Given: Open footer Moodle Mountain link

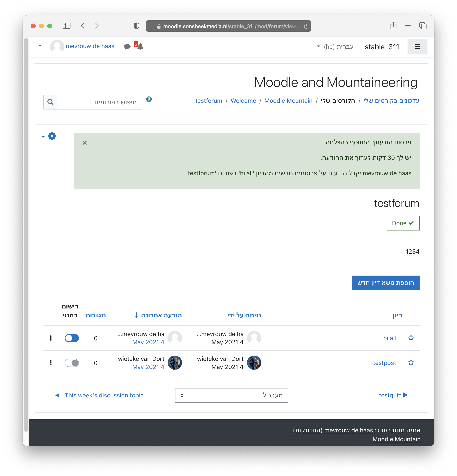Looking at the screenshot, I should [396, 439].
